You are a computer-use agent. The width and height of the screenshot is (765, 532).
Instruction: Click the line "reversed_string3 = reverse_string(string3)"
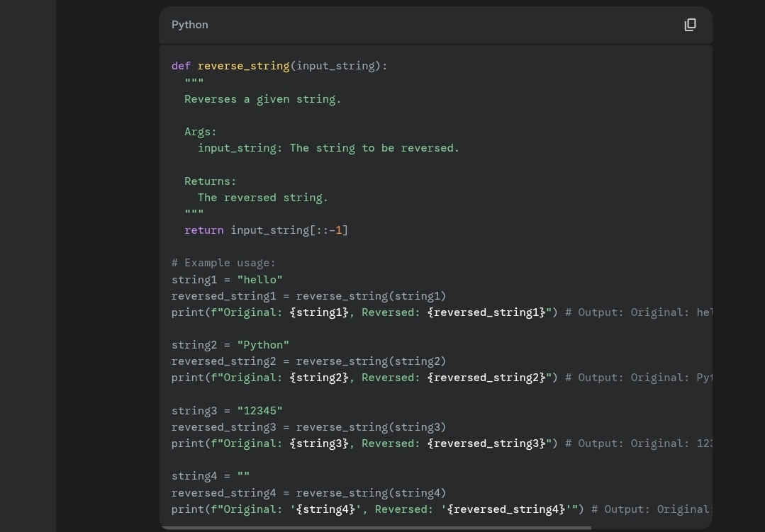309,427
